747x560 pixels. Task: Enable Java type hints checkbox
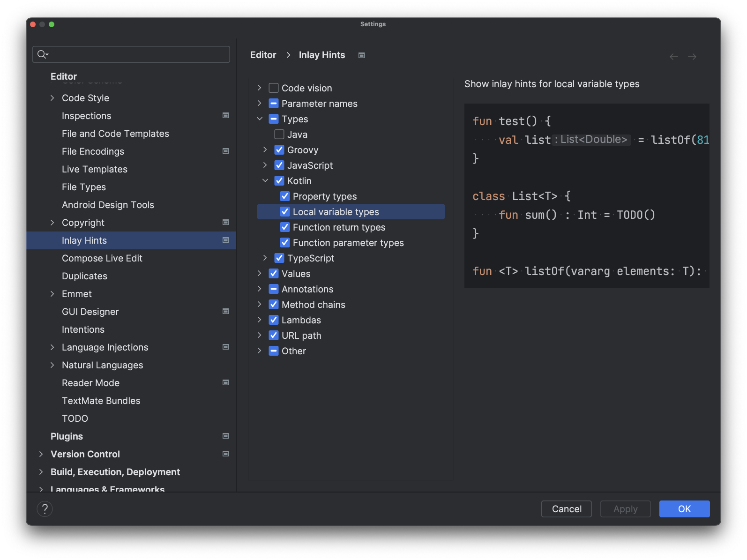pos(279,134)
